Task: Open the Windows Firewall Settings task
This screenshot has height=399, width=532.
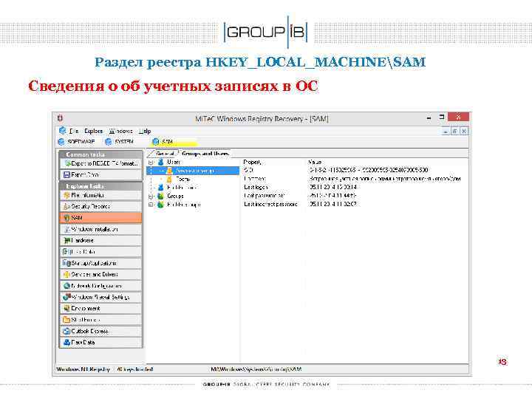Action: [x=100, y=297]
